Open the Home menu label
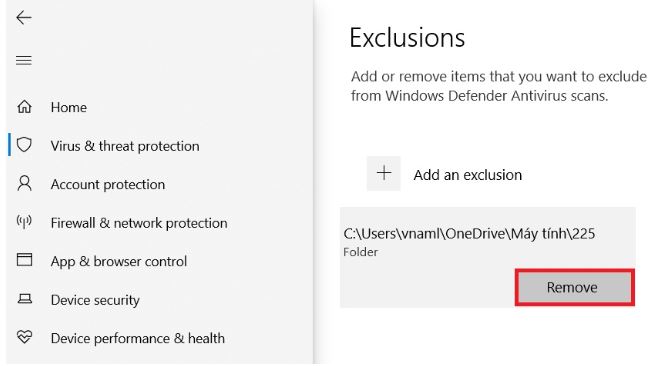The height and width of the screenshot is (366, 670). (x=68, y=107)
